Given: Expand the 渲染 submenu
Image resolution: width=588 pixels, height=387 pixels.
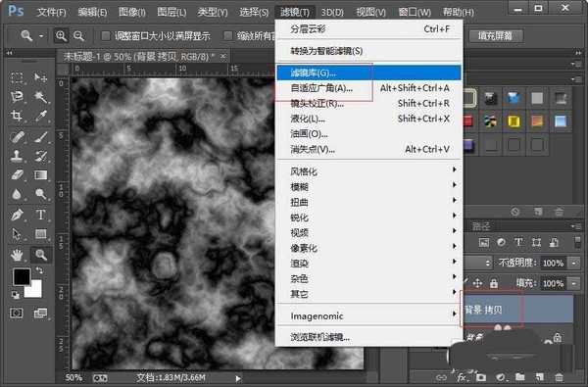Looking at the screenshot, I should (369, 264).
